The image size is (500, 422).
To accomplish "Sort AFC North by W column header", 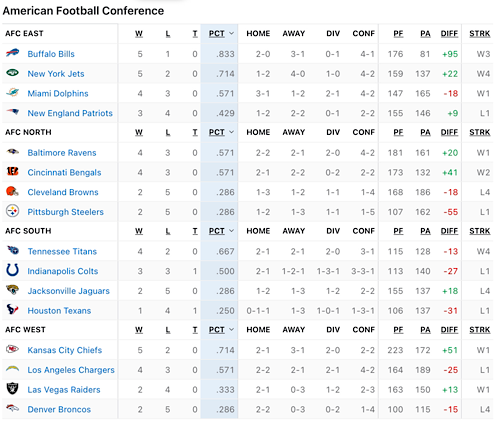I will tap(139, 132).
